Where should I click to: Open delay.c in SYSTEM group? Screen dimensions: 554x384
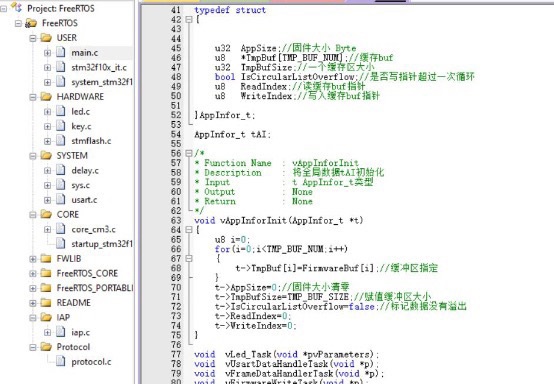pos(85,171)
